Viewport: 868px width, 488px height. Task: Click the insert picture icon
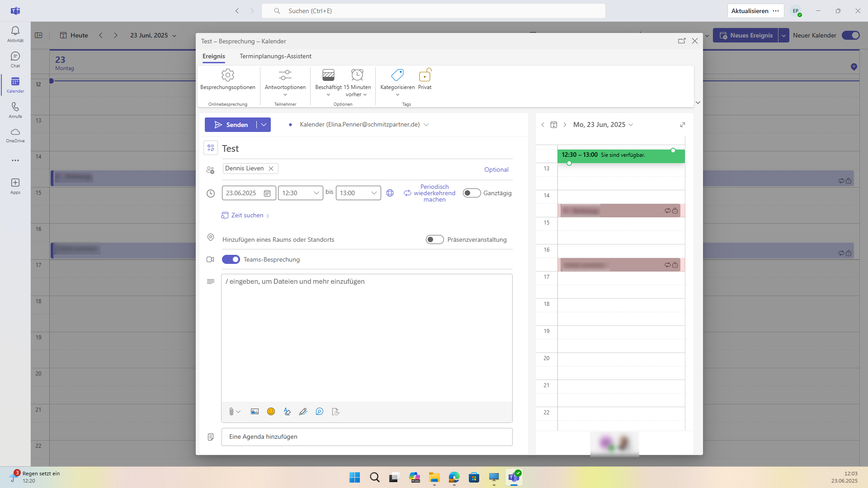(255, 412)
